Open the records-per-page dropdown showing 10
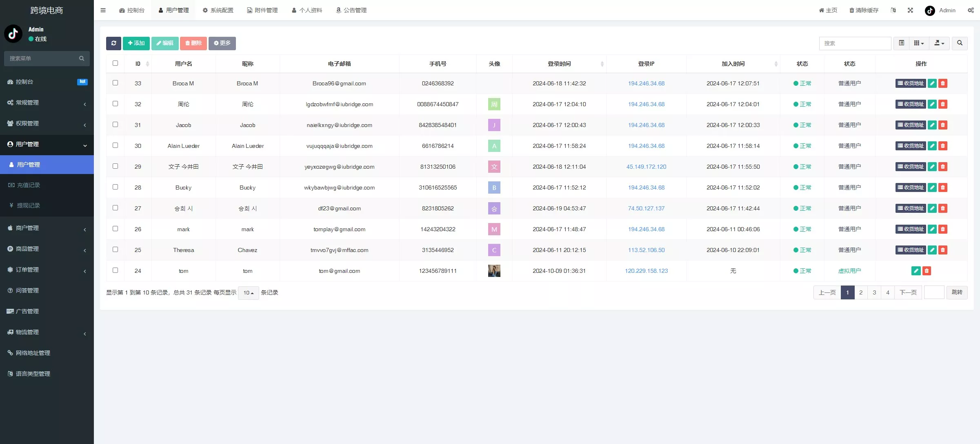 click(248, 293)
